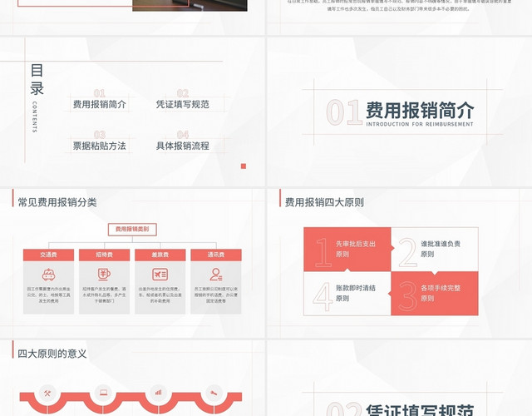Screen dimensions: 532x416
Task: Click the laptop icon on wave graphic
Action: point(103,393)
